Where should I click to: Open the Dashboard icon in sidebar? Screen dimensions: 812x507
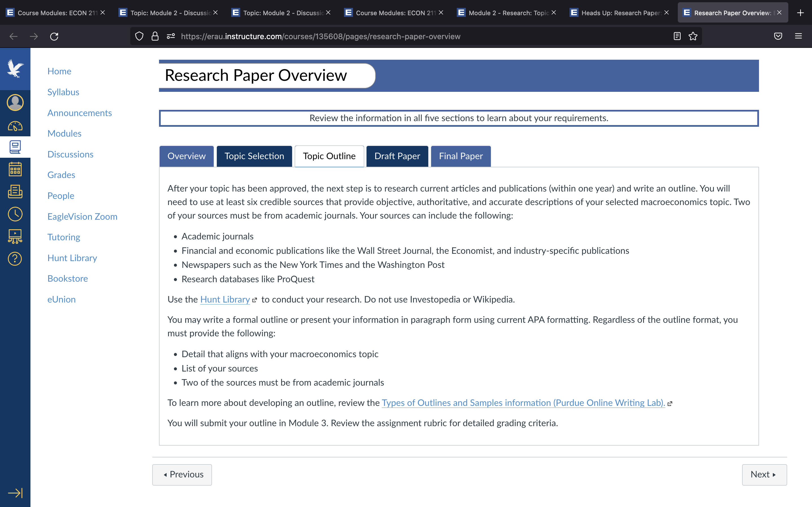15,126
